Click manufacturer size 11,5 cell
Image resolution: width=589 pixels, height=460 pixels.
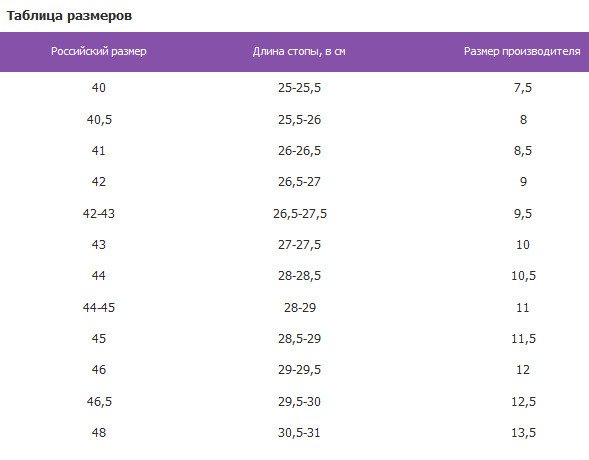click(523, 338)
